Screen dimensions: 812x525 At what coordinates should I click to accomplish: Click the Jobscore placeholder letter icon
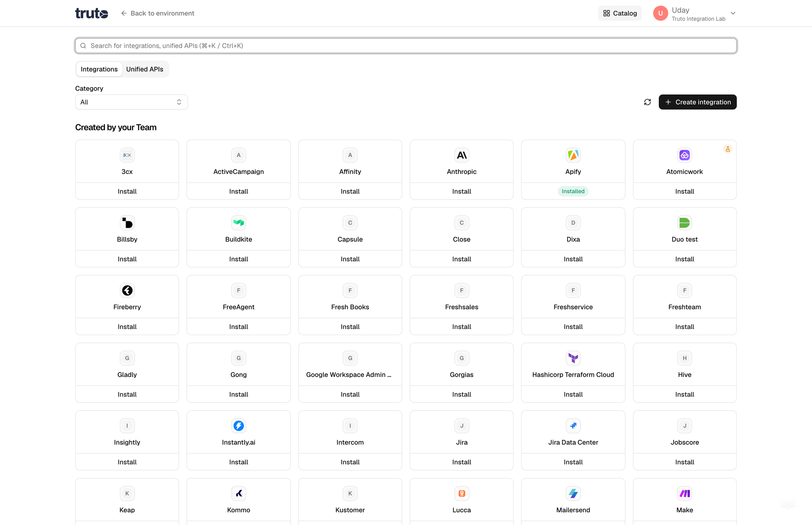[684, 426]
